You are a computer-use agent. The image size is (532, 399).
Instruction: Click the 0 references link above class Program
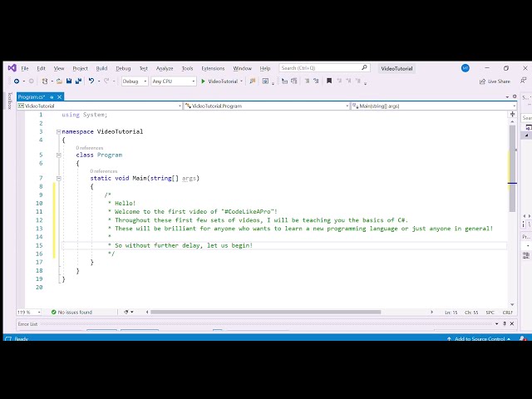[x=90, y=148]
